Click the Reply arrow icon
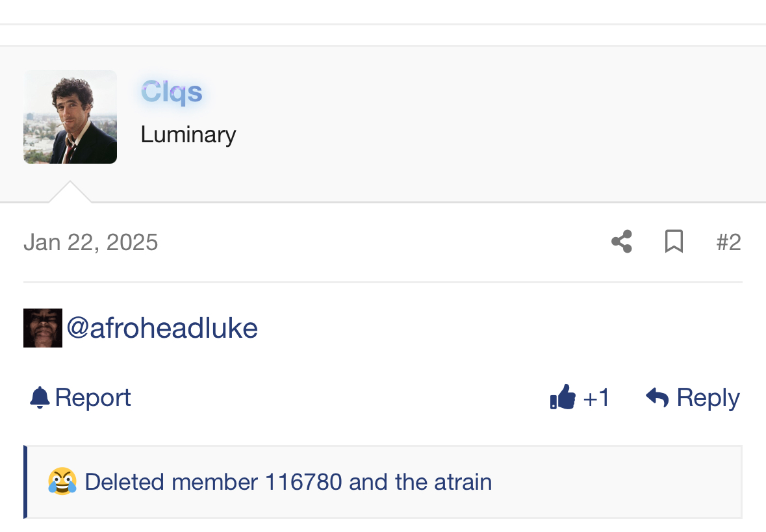Viewport: 766px width, 532px height. tap(657, 397)
